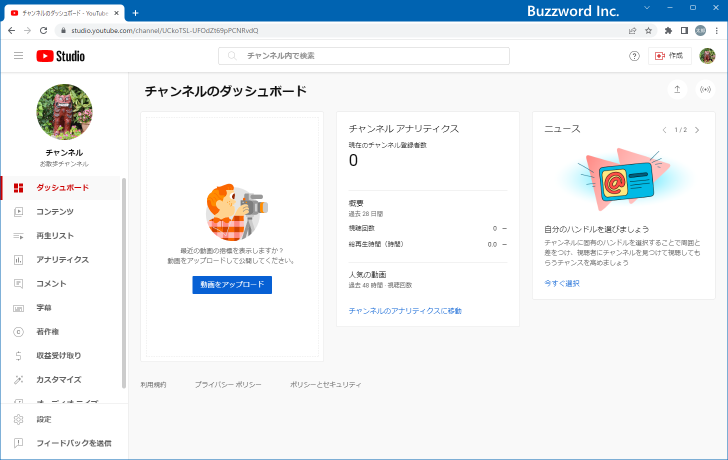Open a new browser tab
The height and width of the screenshot is (460, 728).
point(135,13)
